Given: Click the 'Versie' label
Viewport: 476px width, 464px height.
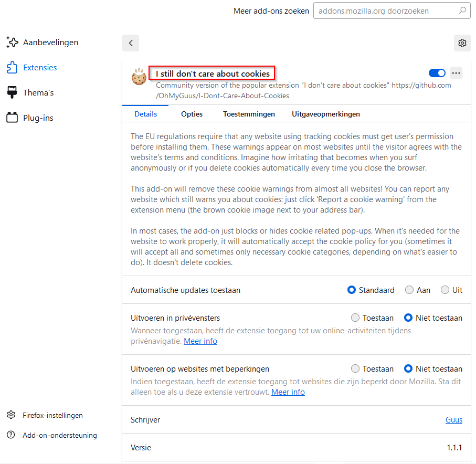Looking at the screenshot, I should point(141,448).
